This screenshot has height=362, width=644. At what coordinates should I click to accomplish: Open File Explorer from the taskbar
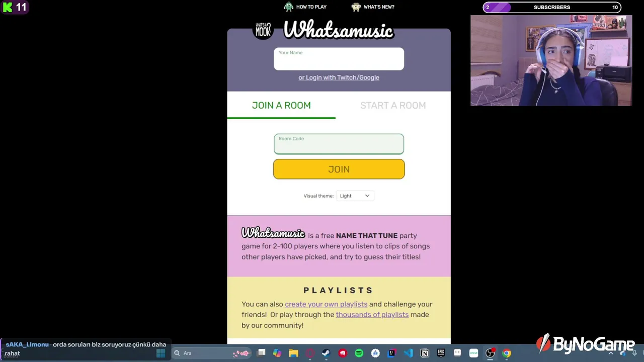click(293, 353)
